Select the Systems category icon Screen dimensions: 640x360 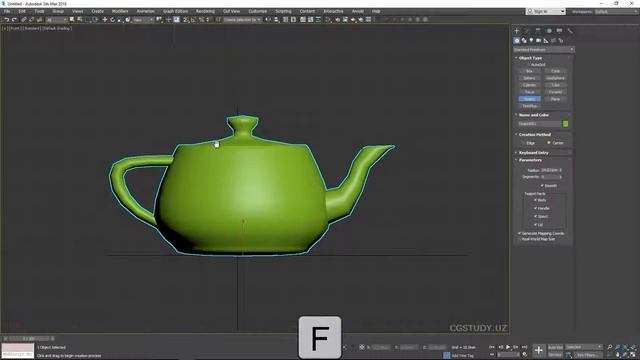pyautogui.click(x=560, y=40)
